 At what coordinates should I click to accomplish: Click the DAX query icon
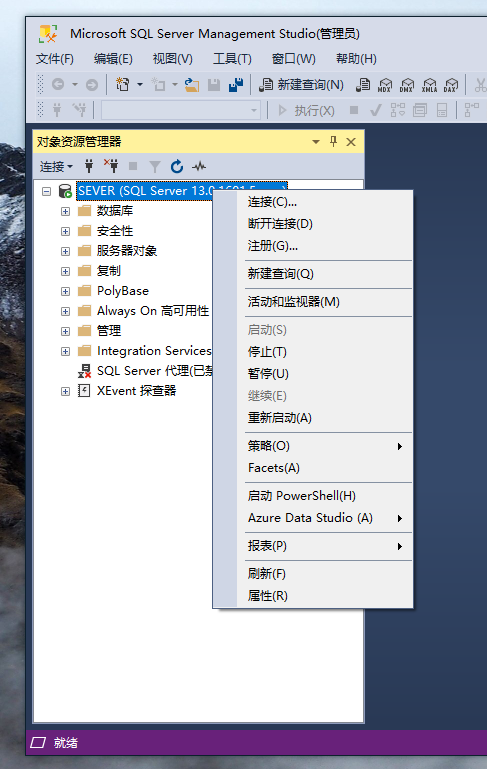451,84
